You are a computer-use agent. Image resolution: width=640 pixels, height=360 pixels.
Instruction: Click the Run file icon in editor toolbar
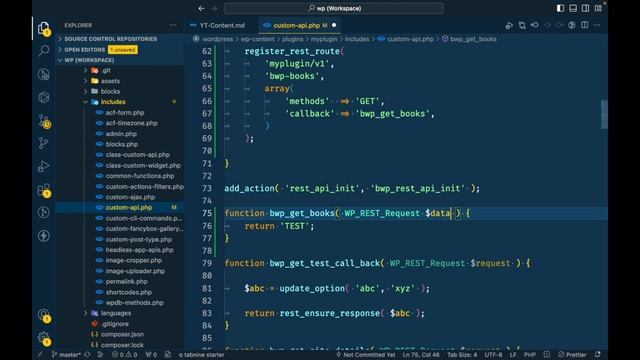pyautogui.click(x=509, y=25)
